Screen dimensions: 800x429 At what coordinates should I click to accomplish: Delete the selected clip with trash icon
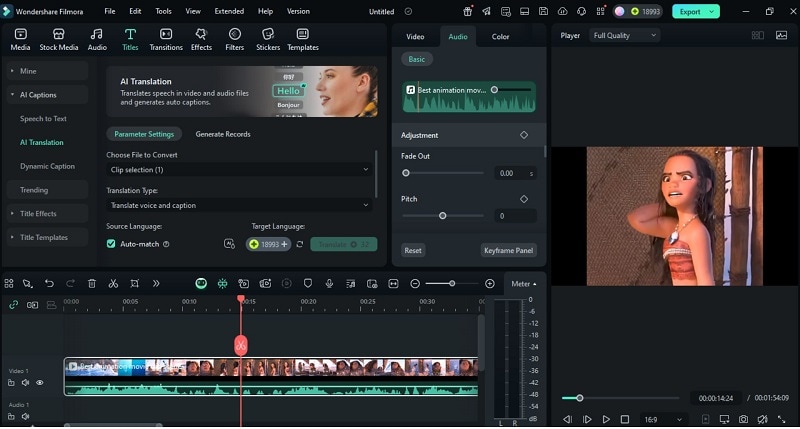tap(92, 284)
